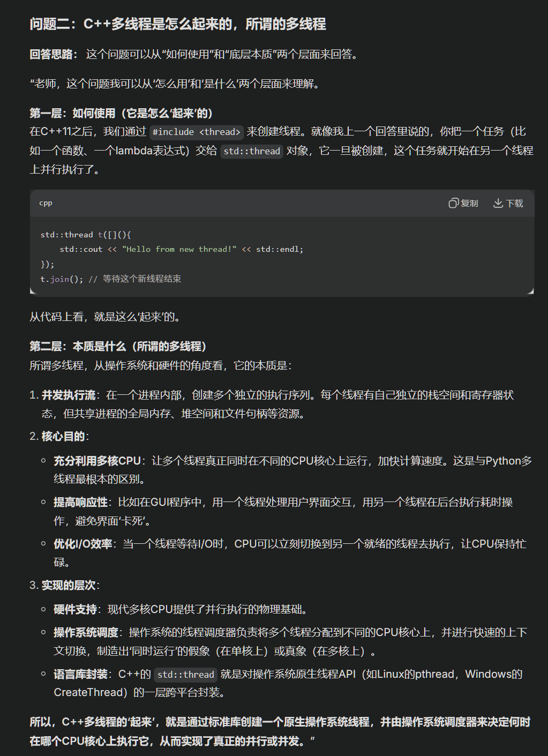Click inline code #include <thread>
The width and height of the screenshot is (548, 756).
(x=197, y=132)
